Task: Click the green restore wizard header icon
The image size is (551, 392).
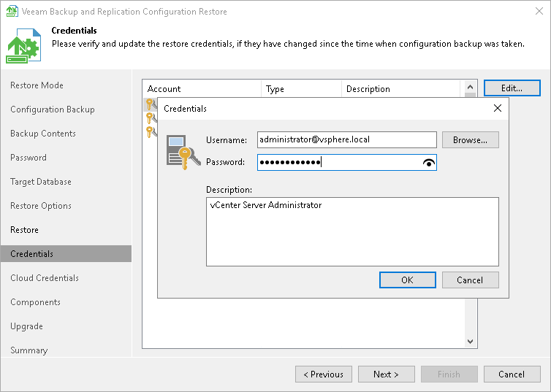Action: tap(26, 47)
